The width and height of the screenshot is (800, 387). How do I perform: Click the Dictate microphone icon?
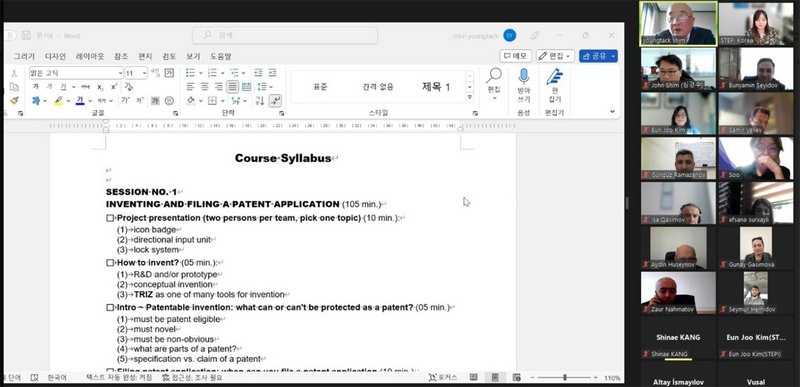pyautogui.click(x=523, y=76)
